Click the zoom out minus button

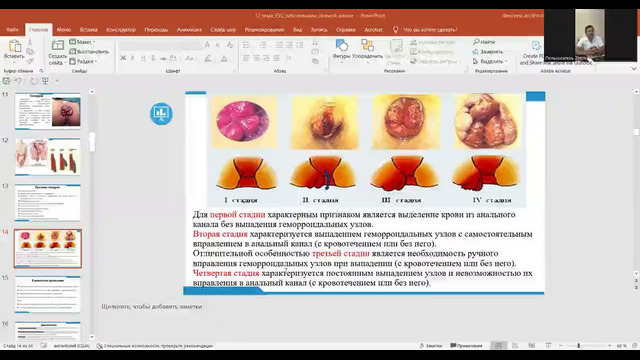(x=560, y=346)
